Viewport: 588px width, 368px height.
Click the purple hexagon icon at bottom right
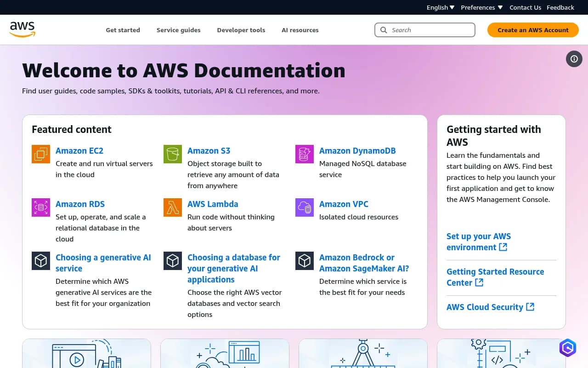pyautogui.click(x=567, y=348)
